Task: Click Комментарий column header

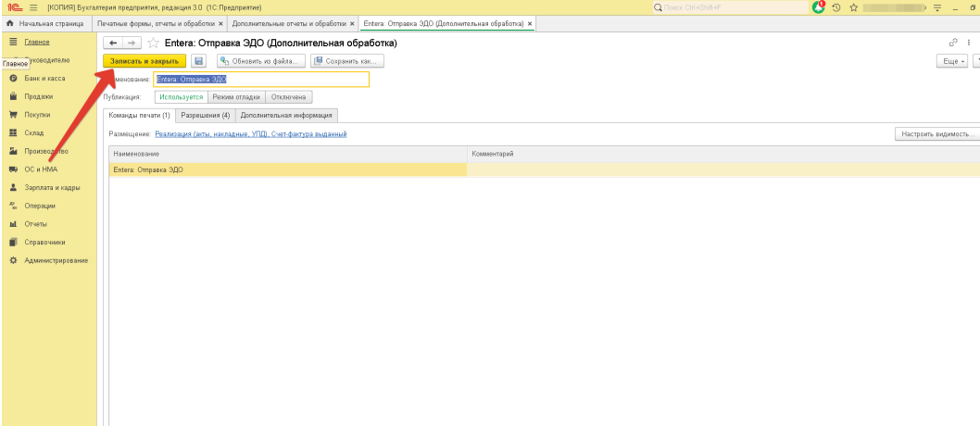Action: point(723,154)
